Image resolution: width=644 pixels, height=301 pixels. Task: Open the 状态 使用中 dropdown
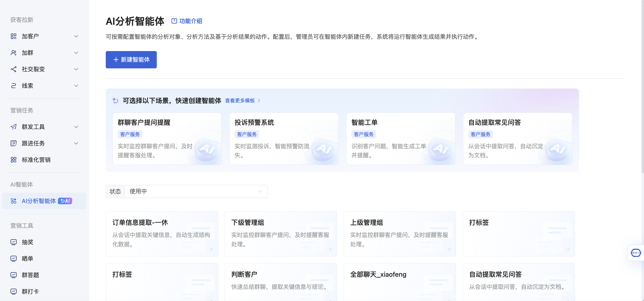(x=196, y=191)
